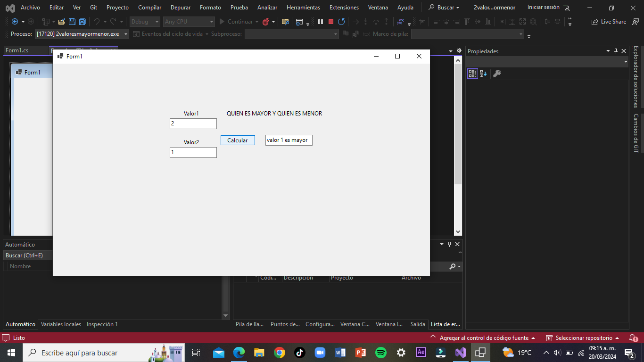
Task: Open the Proceso dropdown list
Action: pos(125,34)
